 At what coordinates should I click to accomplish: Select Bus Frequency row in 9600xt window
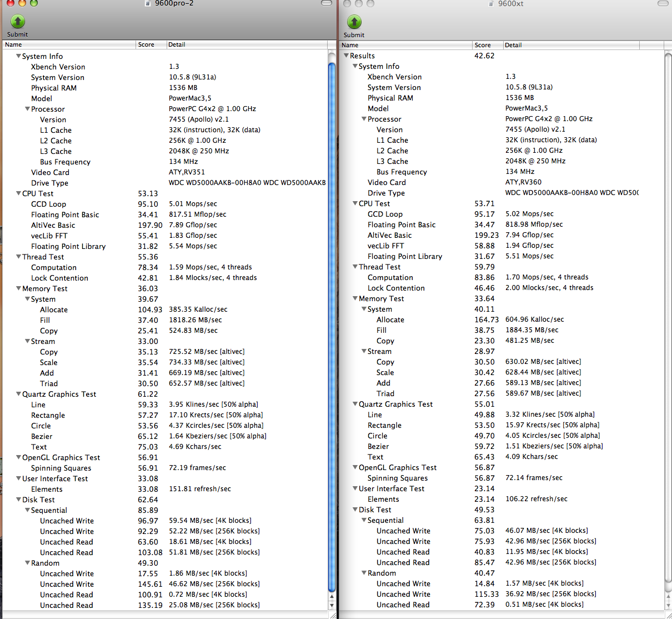502,172
